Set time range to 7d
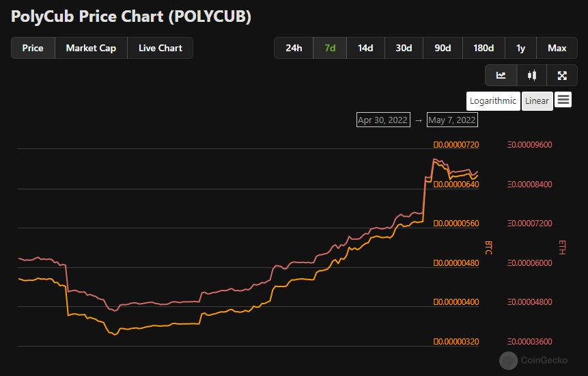Image resolution: width=588 pixels, height=376 pixels. tap(330, 48)
